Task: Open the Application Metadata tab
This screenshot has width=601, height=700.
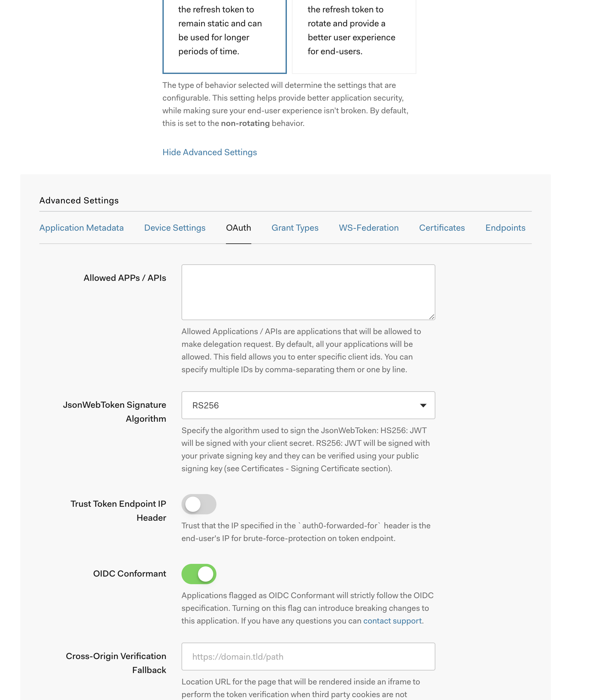Action: click(82, 228)
